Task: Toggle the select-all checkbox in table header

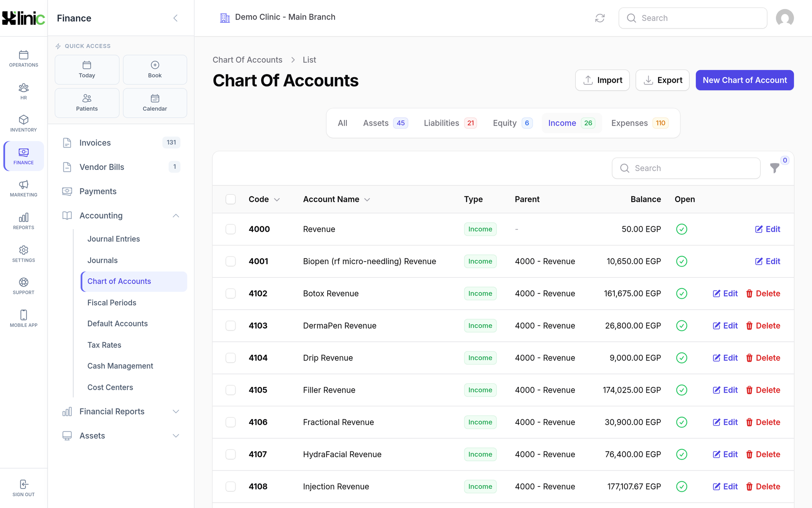Action: [231, 199]
